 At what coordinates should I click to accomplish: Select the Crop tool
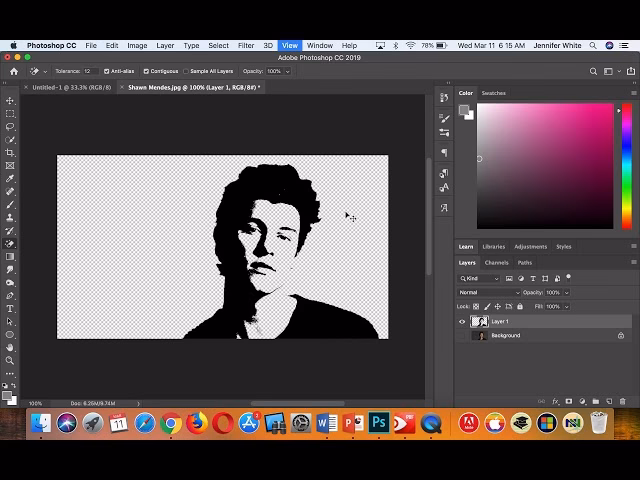pyautogui.click(x=10, y=153)
